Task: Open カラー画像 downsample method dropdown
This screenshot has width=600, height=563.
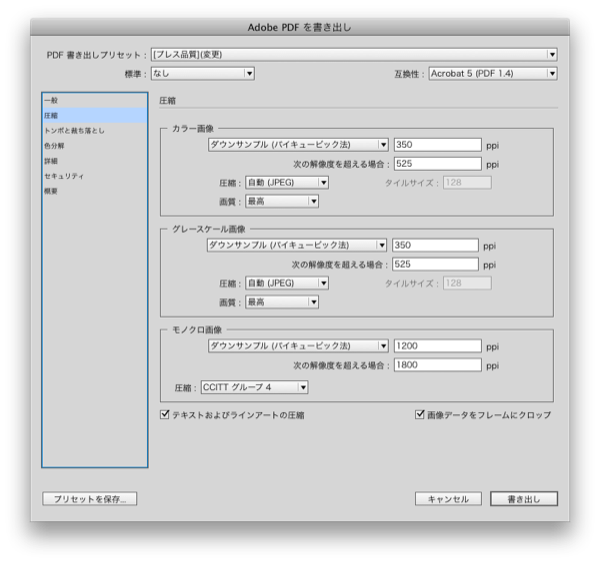Action: 298,145
